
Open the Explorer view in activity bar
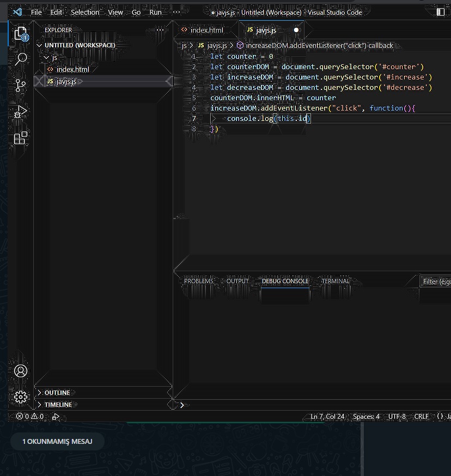click(21, 34)
